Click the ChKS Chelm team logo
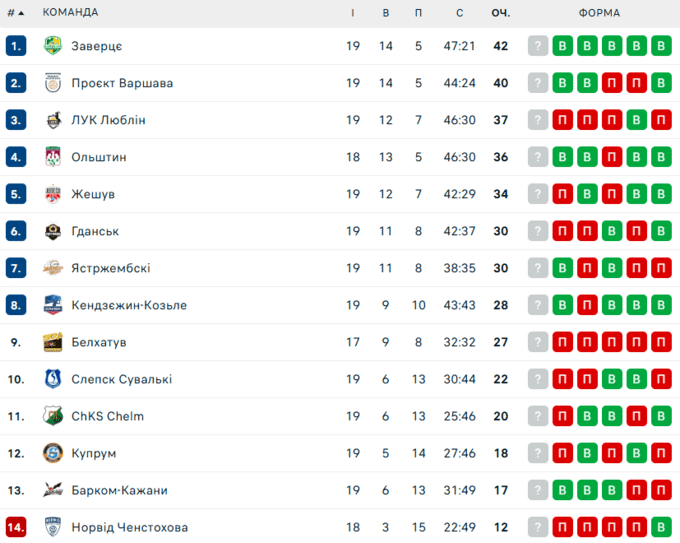This screenshot has height=543, width=680. (53, 416)
